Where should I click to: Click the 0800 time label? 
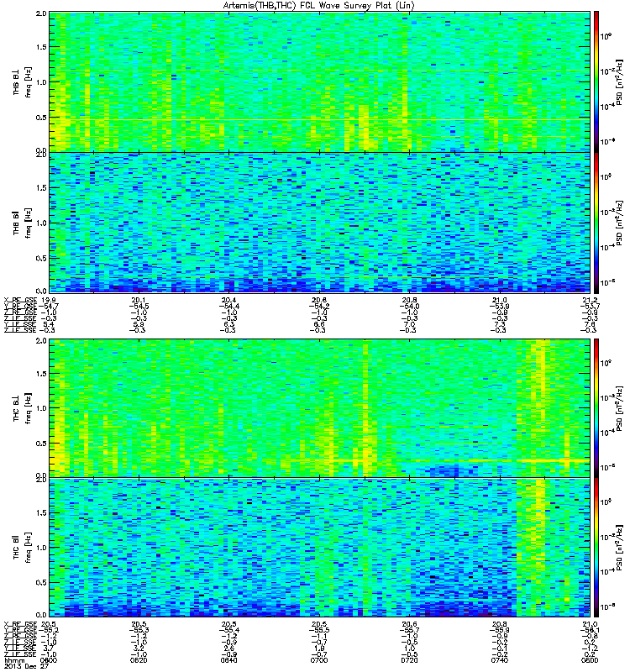(x=590, y=660)
